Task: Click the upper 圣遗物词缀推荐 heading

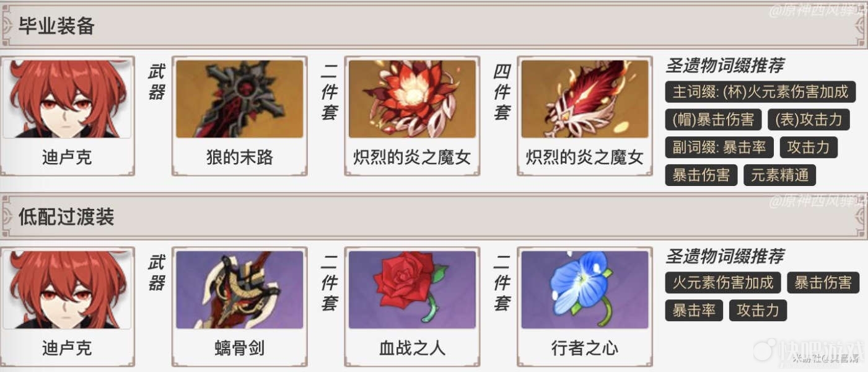Action: click(x=725, y=66)
